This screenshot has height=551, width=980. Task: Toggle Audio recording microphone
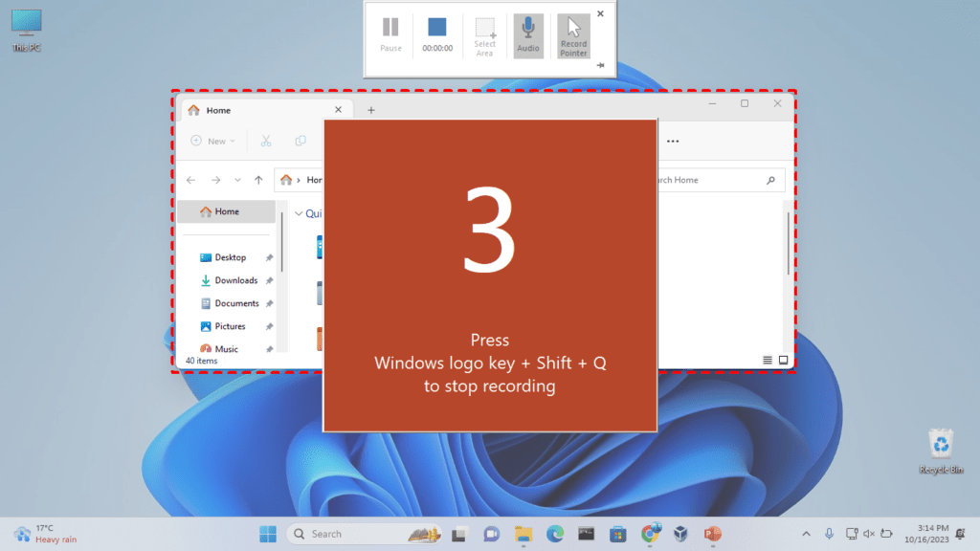528,34
